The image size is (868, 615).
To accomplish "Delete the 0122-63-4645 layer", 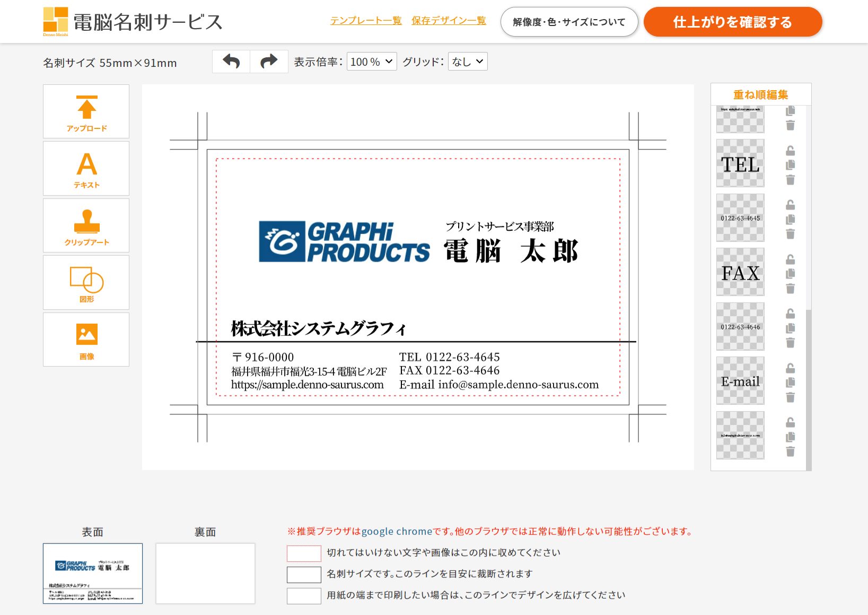I will pyautogui.click(x=790, y=234).
